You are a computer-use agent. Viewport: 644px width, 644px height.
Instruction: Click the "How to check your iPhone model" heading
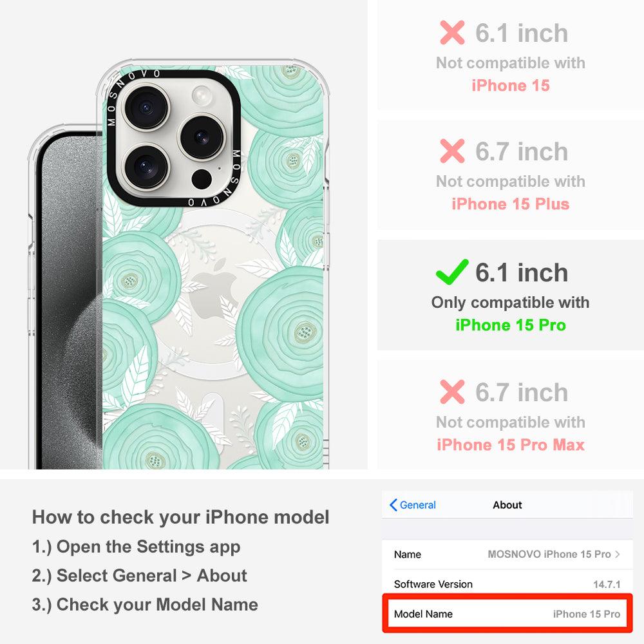(x=181, y=517)
